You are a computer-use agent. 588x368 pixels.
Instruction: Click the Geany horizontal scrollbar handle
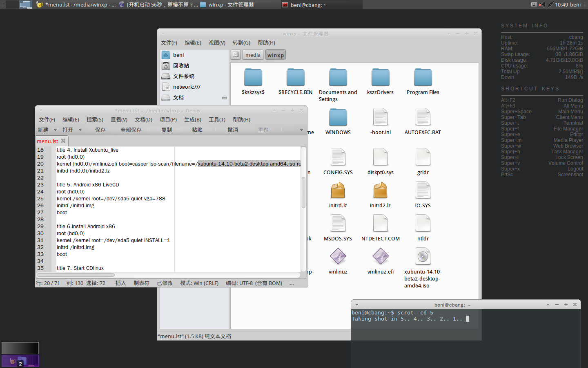(x=76, y=275)
